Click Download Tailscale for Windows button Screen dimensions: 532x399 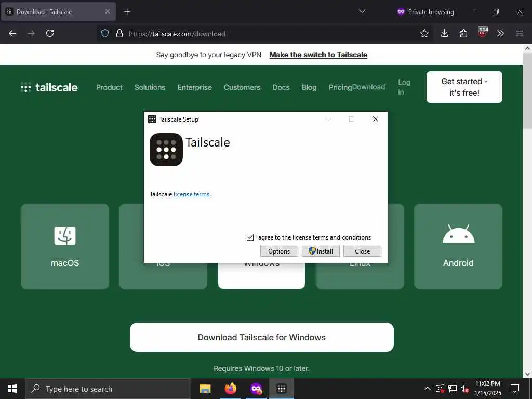tap(262, 337)
